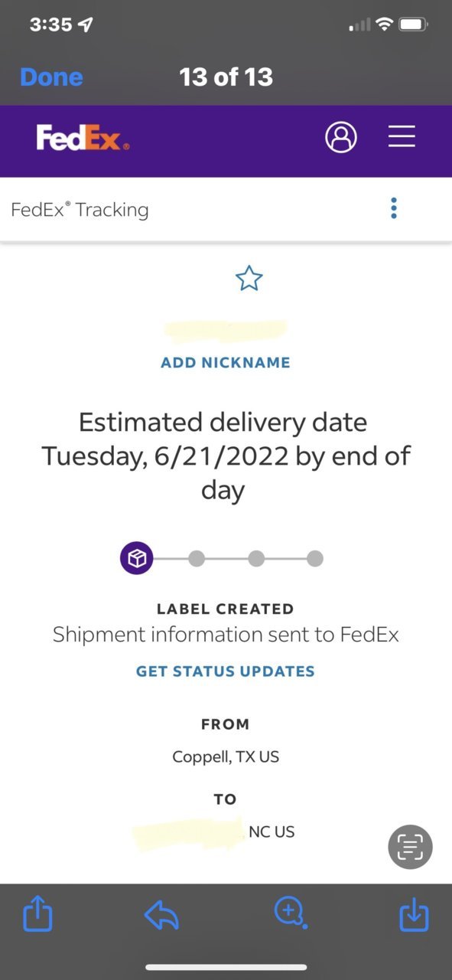Tap ADD NICKNAME link
This screenshot has width=452, height=980.
point(226,362)
